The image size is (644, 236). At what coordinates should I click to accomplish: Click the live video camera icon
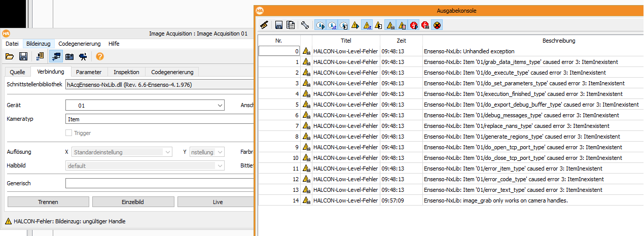coord(83,56)
